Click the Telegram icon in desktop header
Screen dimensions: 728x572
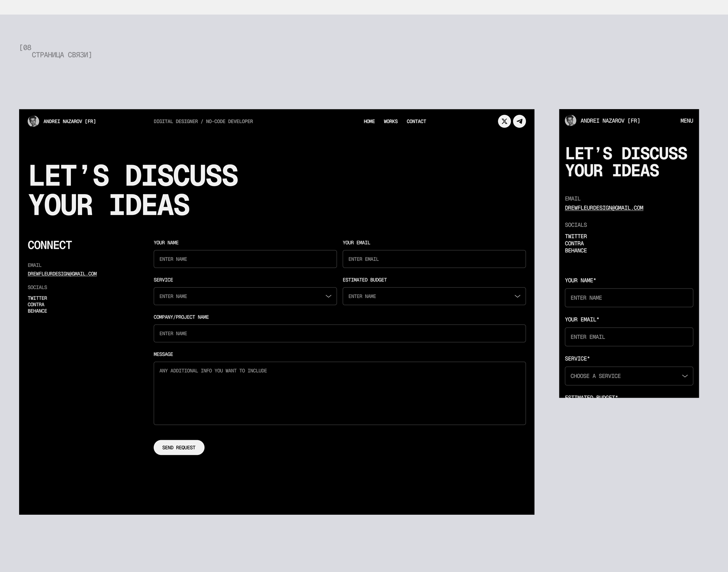click(x=519, y=121)
